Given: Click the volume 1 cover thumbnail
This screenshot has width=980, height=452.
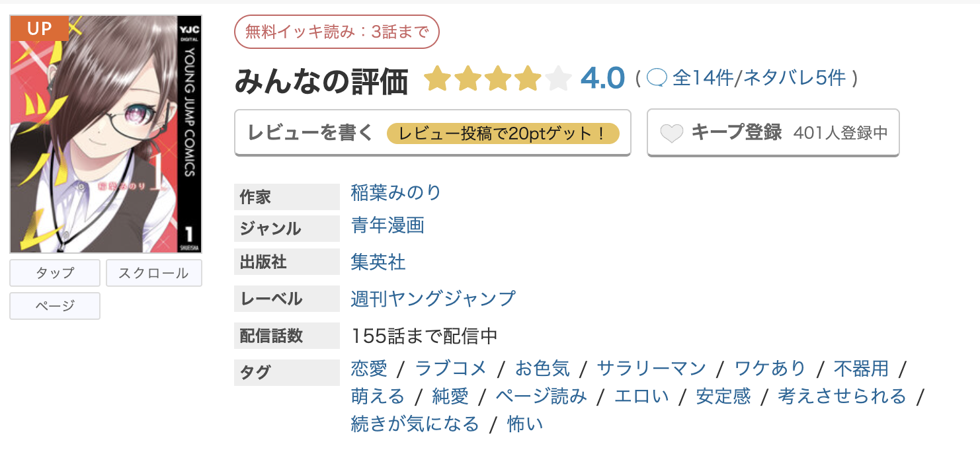Looking at the screenshot, I should coord(106,132).
